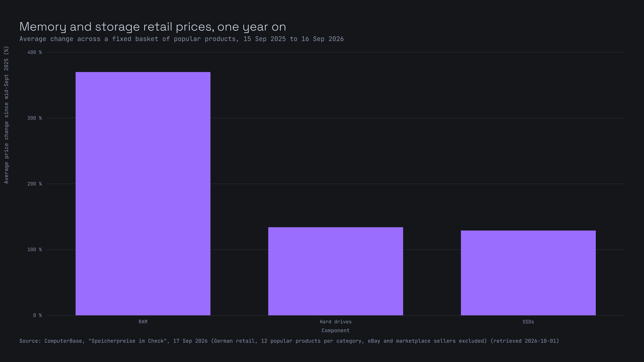Screen dimensions: 644x362
Task: Click the RAM bar in the chart
Action: click(143, 194)
